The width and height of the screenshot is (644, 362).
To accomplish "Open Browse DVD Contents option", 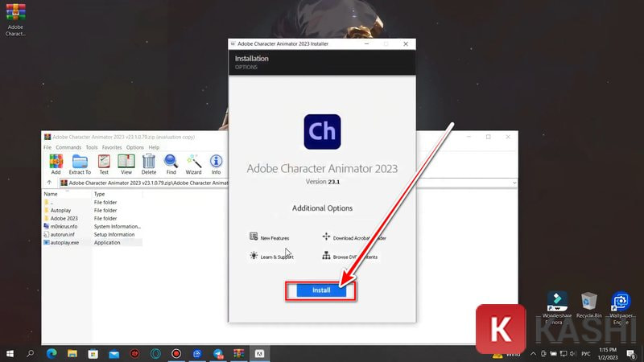I will tap(350, 256).
